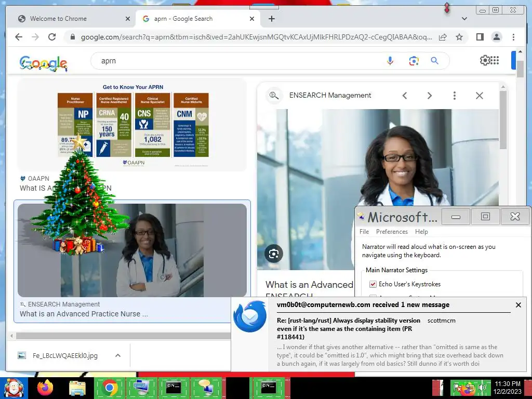Close the aprn Google Search tab
This screenshot has width=532, height=399.
click(252, 19)
